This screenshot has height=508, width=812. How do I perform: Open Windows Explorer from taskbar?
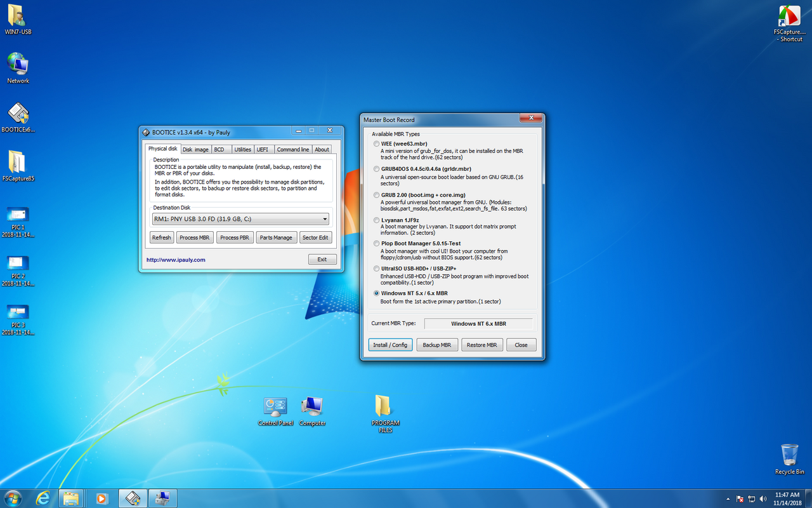click(x=71, y=498)
